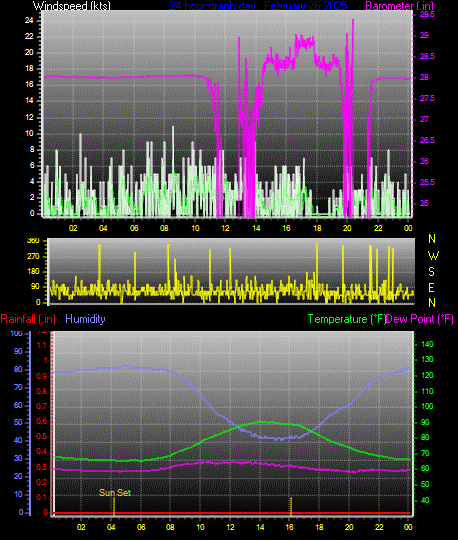Click the 0.5 rainfall scale value
Screen dimensions: 458x540
[42, 436]
